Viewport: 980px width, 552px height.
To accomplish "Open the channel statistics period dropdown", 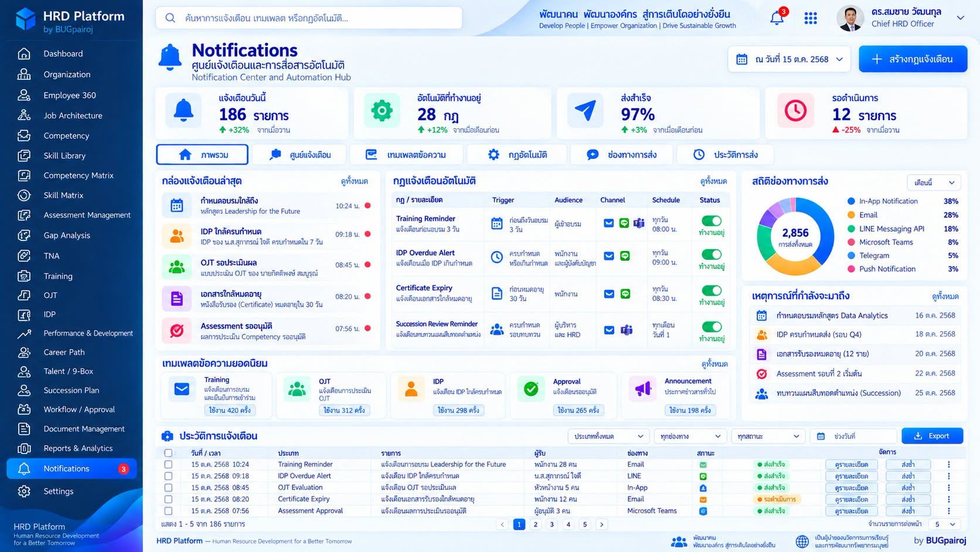I will (x=934, y=182).
